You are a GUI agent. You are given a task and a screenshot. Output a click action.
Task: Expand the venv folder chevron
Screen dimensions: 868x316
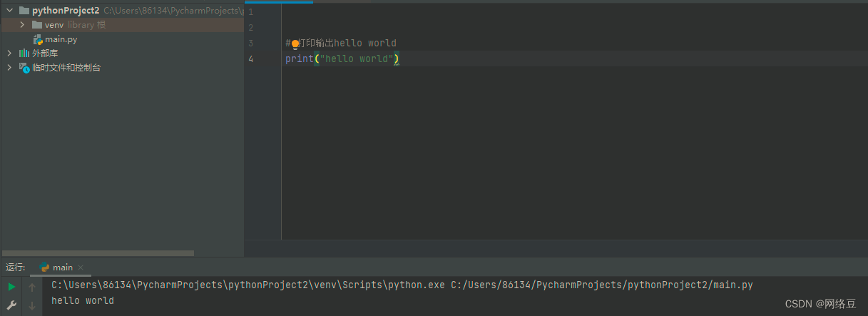point(23,25)
